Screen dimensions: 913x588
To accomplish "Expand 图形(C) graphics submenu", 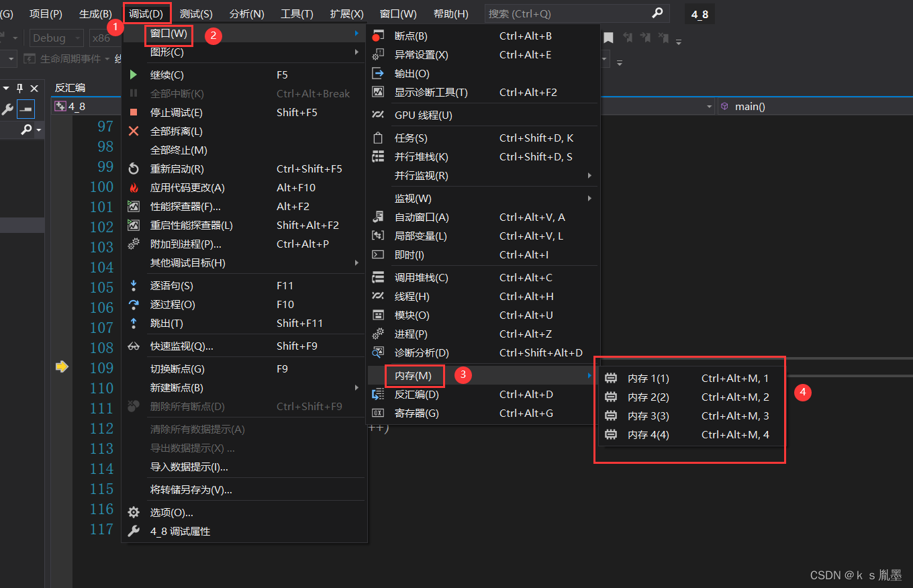I will 244,52.
